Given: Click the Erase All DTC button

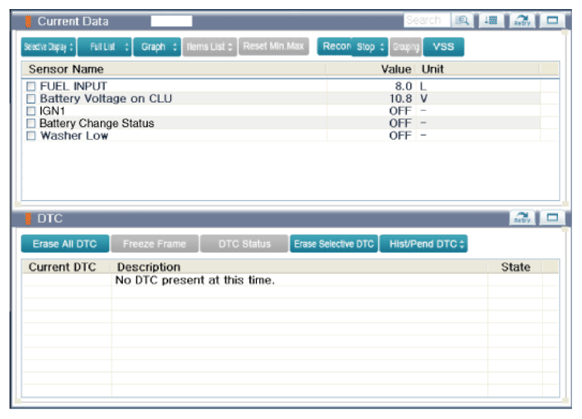Looking at the screenshot, I should point(65,244).
